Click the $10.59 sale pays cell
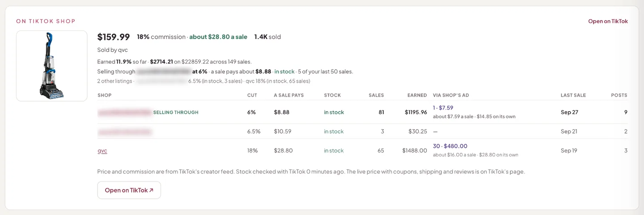The height and width of the screenshot is (215, 644). [283, 132]
